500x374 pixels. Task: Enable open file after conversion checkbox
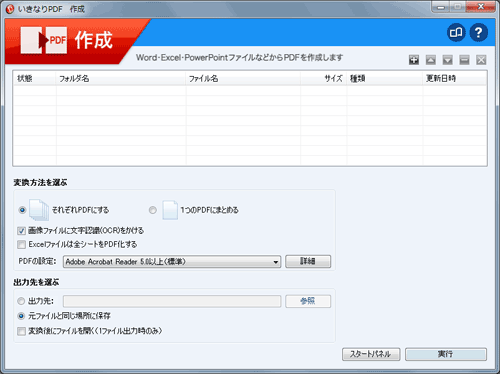[21, 331]
